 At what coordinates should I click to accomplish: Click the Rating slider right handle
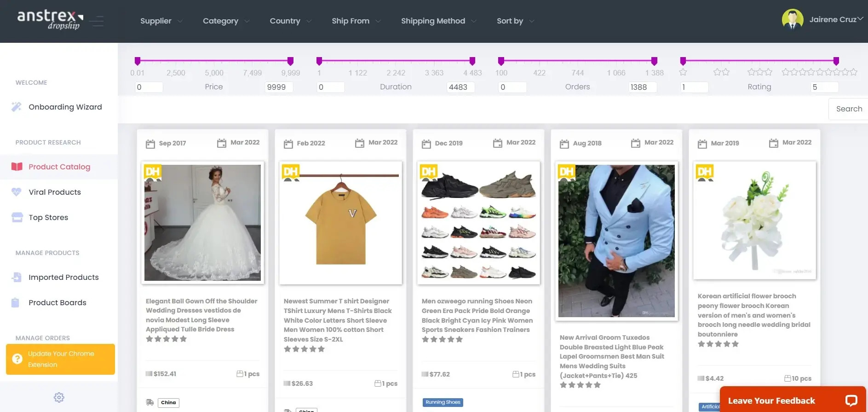(x=836, y=61)
